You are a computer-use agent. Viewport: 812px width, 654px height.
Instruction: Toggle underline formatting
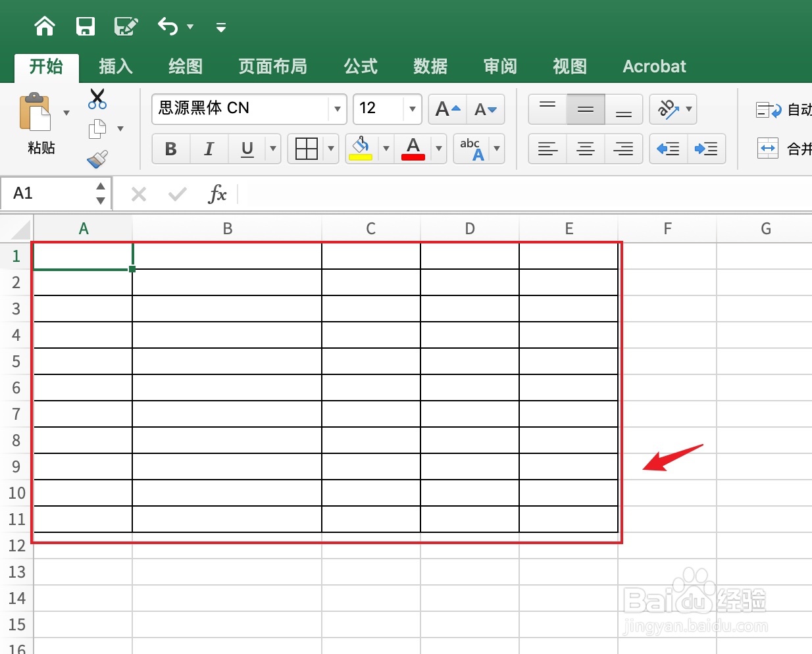(x=247, y=149)
